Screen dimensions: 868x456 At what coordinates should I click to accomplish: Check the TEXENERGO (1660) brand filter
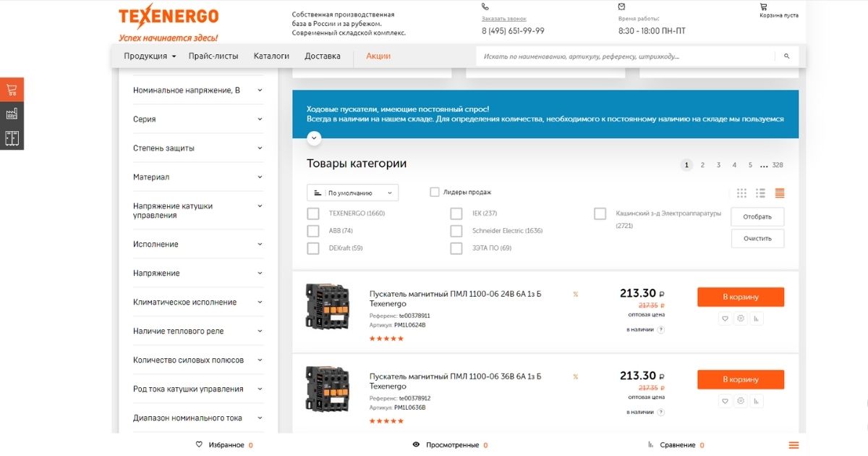tap(313, 214)
